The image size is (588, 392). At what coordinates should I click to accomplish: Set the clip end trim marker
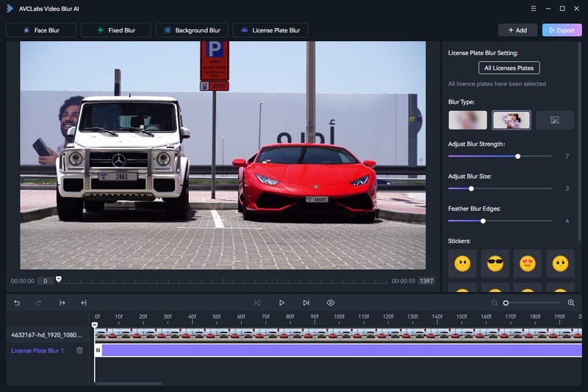tap(84, 303)
